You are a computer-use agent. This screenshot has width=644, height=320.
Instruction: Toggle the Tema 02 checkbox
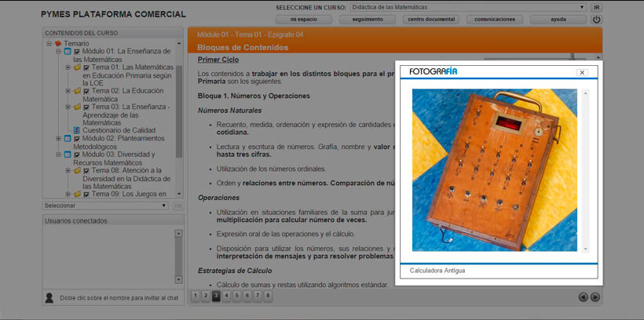click(86, 92)
